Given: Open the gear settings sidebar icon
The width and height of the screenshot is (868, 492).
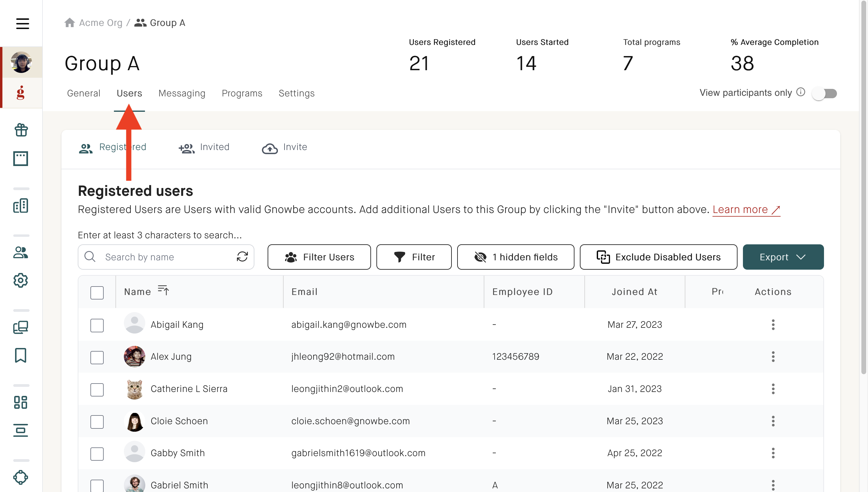Looking at the screenshot, I should 20,280.
